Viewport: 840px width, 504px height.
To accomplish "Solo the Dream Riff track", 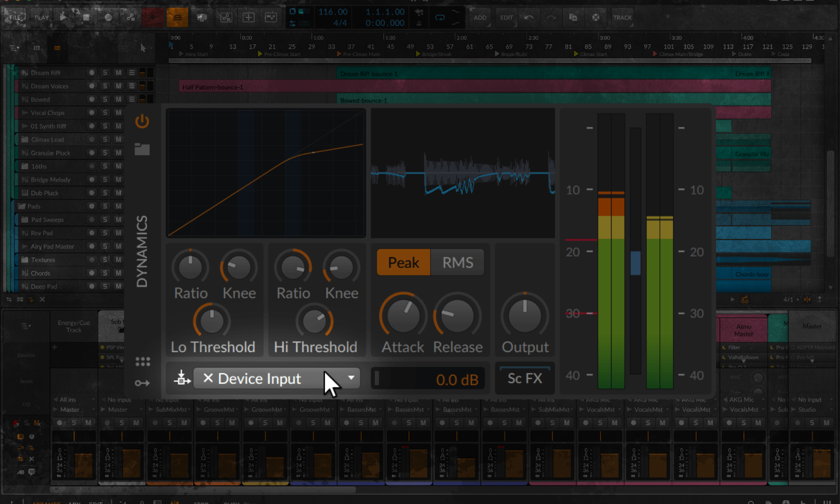I will click(105, 73).
